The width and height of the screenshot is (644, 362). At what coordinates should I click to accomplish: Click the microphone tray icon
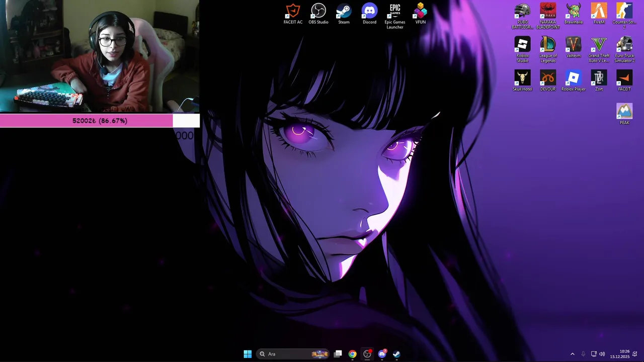583,354
